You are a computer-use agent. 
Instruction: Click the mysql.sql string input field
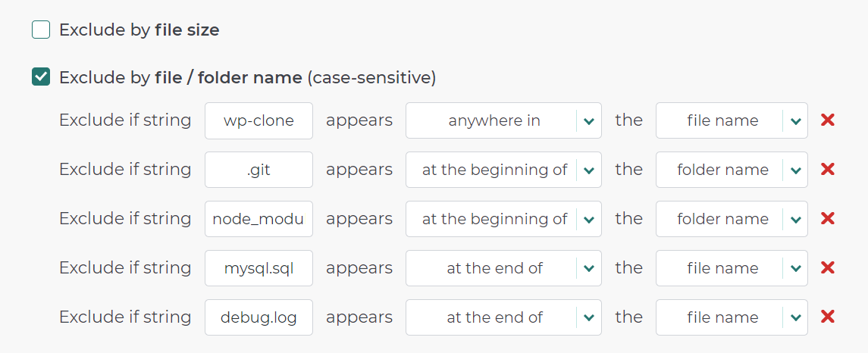pos(259,268)
